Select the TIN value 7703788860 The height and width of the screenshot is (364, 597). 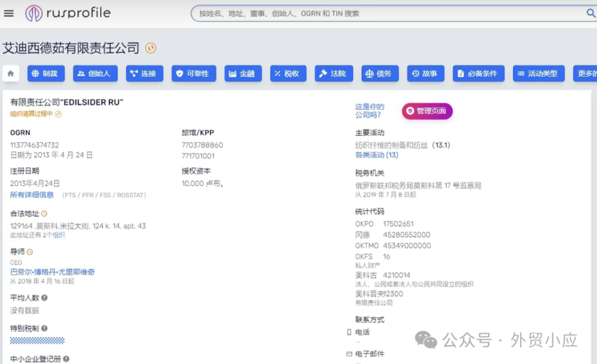pyautogui.click(x=202, y=145)
